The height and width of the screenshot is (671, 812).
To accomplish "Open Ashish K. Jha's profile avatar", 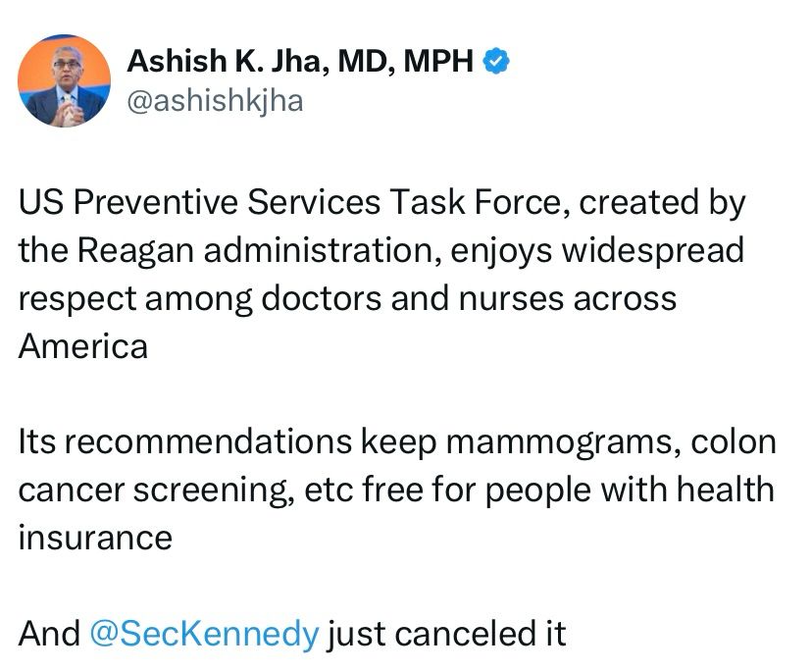I will 65,80.
